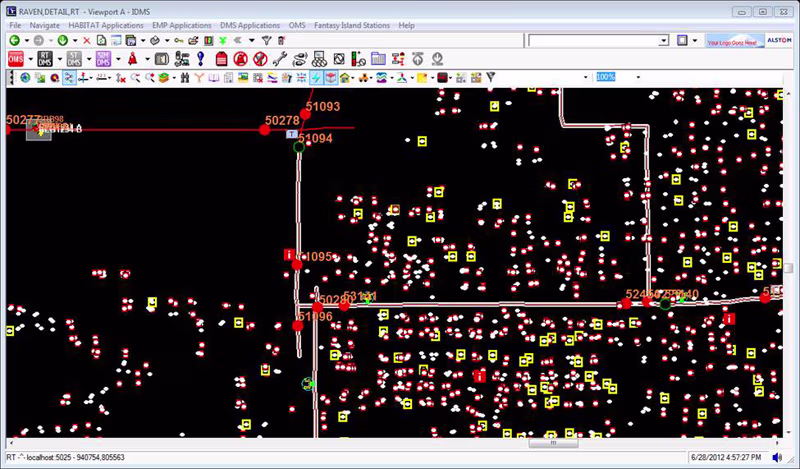
Task: Open dropdown next to layers stack icon
Action: pyautogui.click(x=174, y=78)
